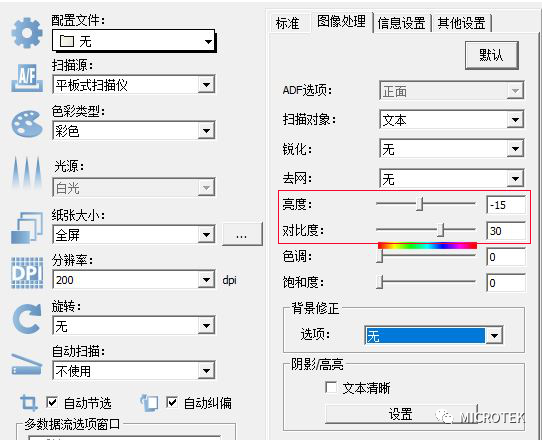Uncheck the 自动纠偏 checkbox
Image resolution: width=542 pixels, height=440 pixels.
[172, 402]
